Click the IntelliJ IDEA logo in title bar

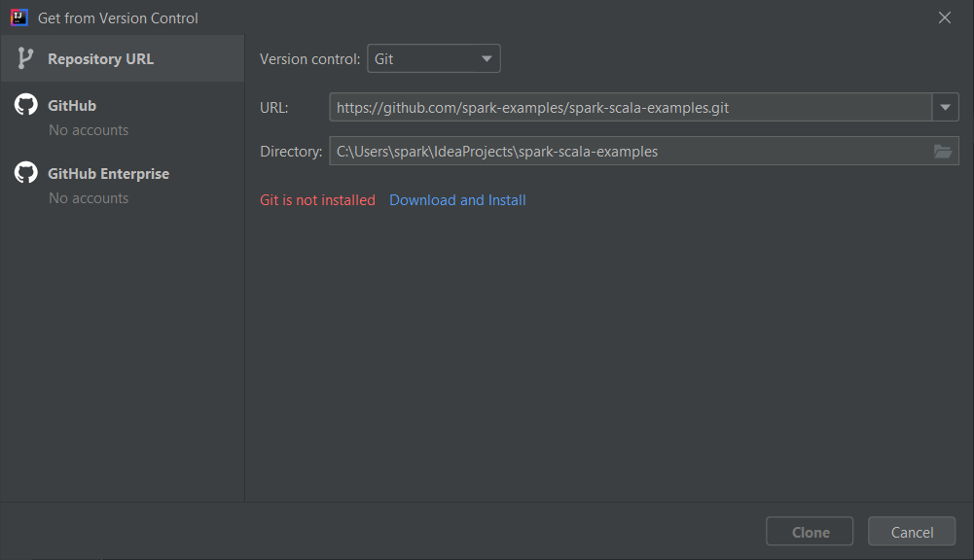point(19,17)
